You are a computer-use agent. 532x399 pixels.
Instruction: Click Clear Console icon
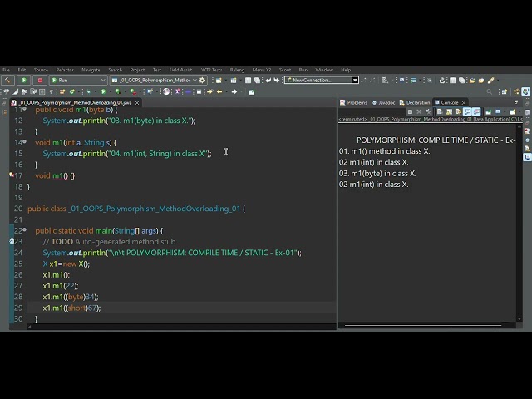(440, 111)
